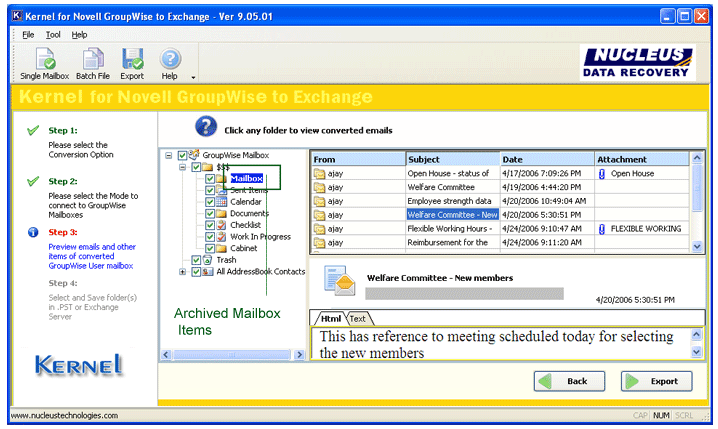Click the Calendar folder icon in tree
Screen dimensions: 718x429
pyautogui.click(x=221, y=201)
